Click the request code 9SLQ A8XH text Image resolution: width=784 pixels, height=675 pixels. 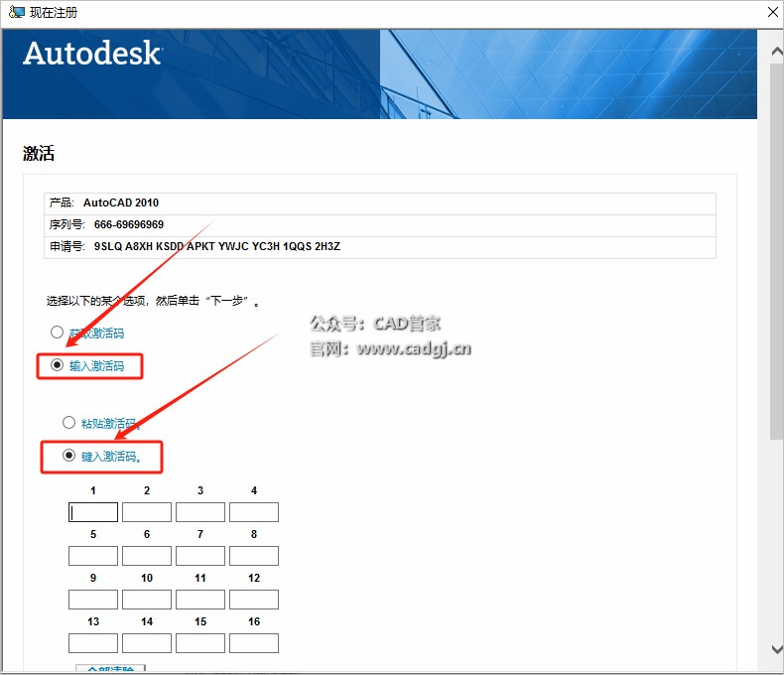[x=217, y=246]
